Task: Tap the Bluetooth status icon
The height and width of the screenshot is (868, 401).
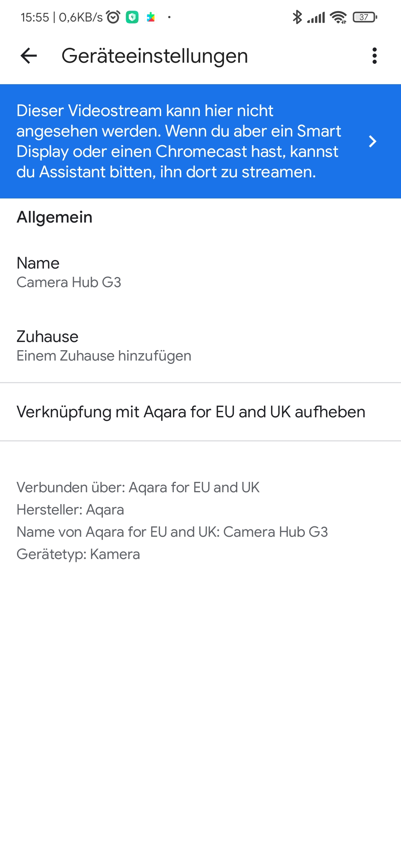Action: (x=297, y=17)
